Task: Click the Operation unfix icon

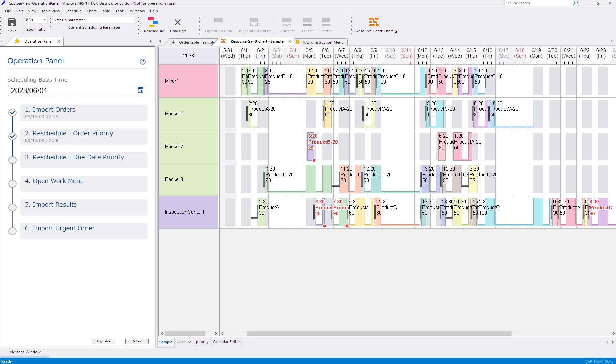Action: click(218, 21)
